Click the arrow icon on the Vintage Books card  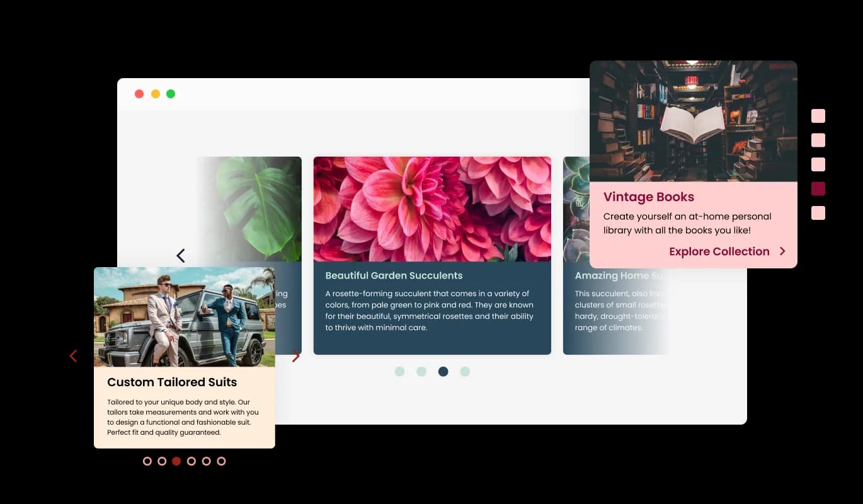[x=783, y=251]
